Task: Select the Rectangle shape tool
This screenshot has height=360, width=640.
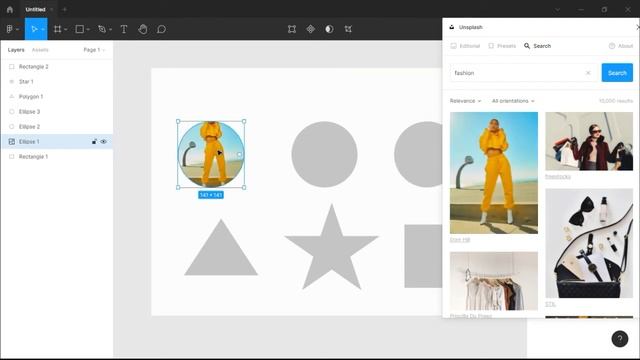Action: pos(80,29)
